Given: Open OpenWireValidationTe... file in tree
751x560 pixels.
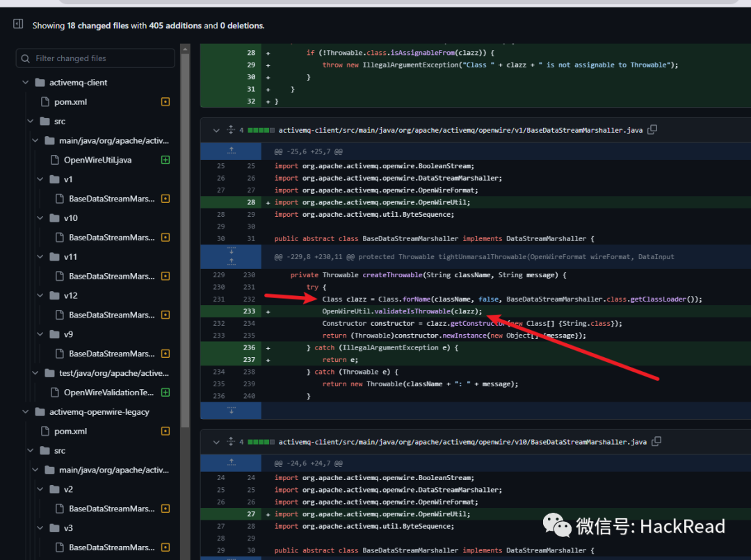Looking at the screenshot, I should click(x=108, y=393).
